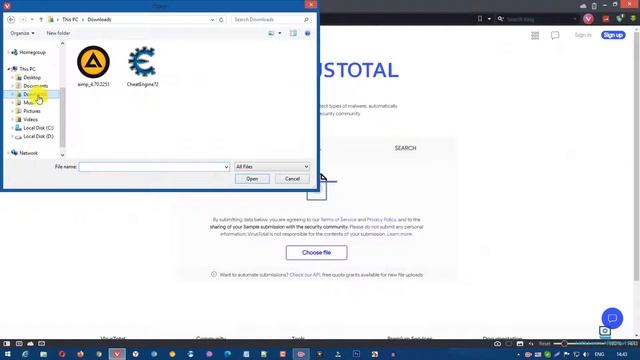
Task: Click the browser bookmark icon
Action: (480, 19)
